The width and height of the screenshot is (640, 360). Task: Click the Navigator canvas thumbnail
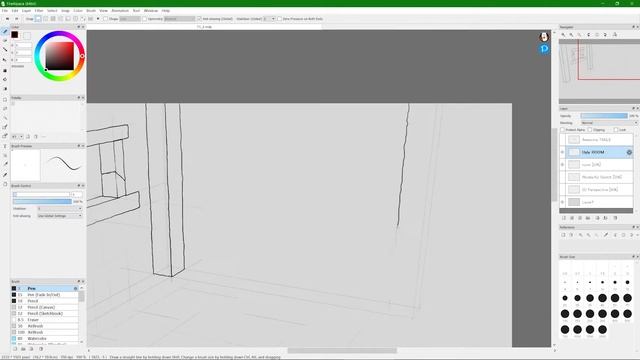[599, 71]
